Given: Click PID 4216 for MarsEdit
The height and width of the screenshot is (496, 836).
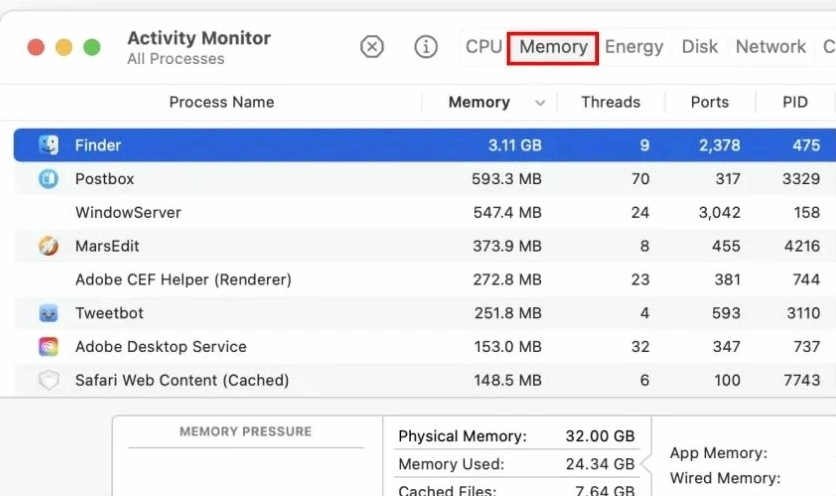Looking at the screenshot, I should (x=802, y=246).
